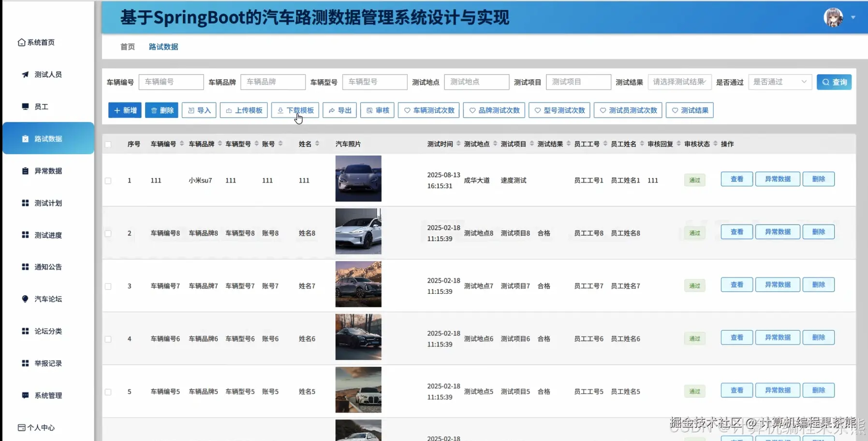Check the row 1 checkbox for 小米su7
This screenshot has height=441, width=868.
108,181
